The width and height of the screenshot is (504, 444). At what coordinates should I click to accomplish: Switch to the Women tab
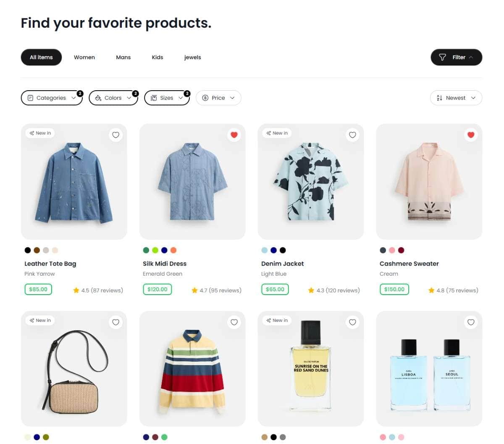84,57
